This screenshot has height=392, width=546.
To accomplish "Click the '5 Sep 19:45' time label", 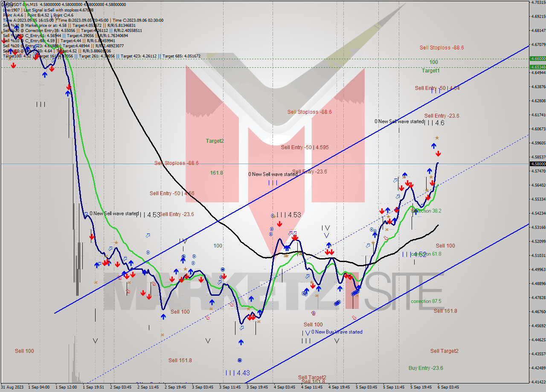I will [421, 387].
